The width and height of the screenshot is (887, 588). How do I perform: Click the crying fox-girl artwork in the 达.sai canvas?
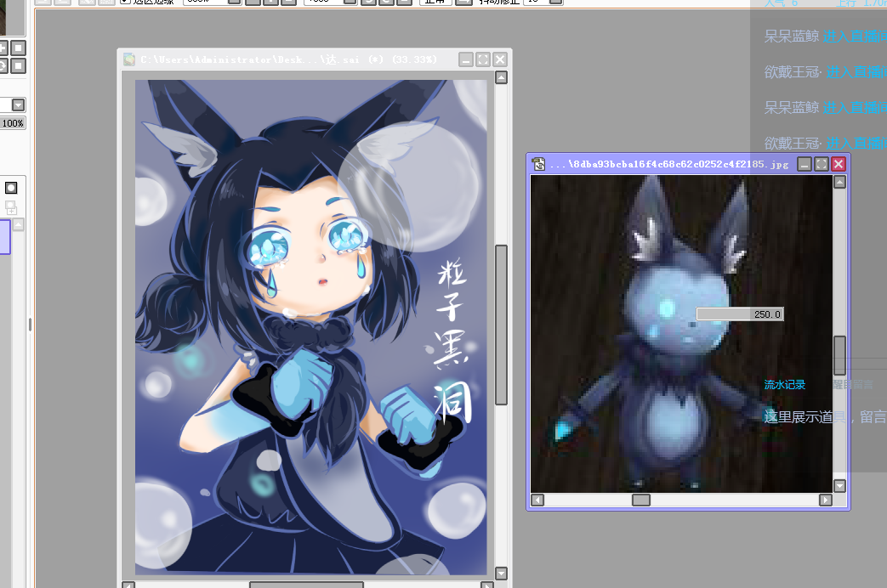click(x=310, y=327)
